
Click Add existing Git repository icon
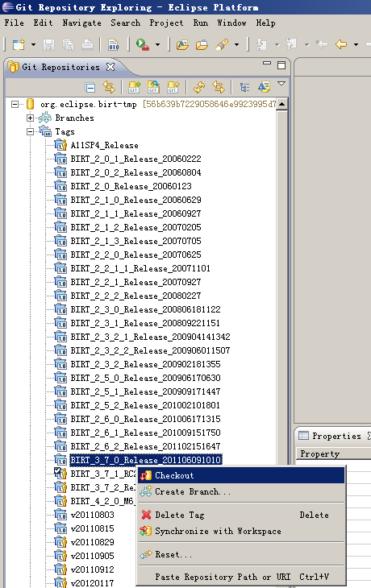134,87
